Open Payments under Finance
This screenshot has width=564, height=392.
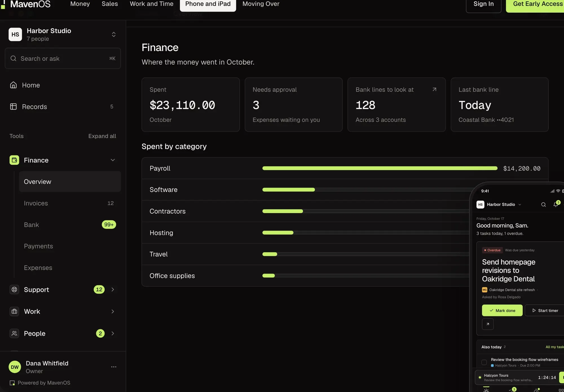70,246
